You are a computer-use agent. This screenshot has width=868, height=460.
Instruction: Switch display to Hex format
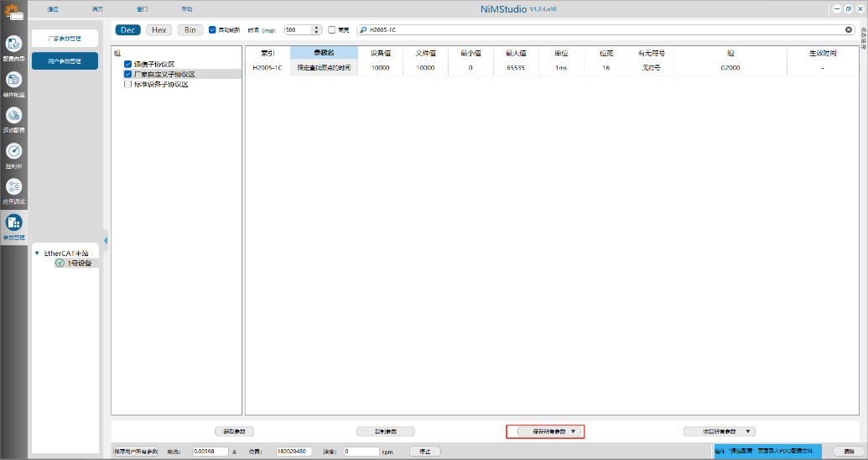coord(159,30)
